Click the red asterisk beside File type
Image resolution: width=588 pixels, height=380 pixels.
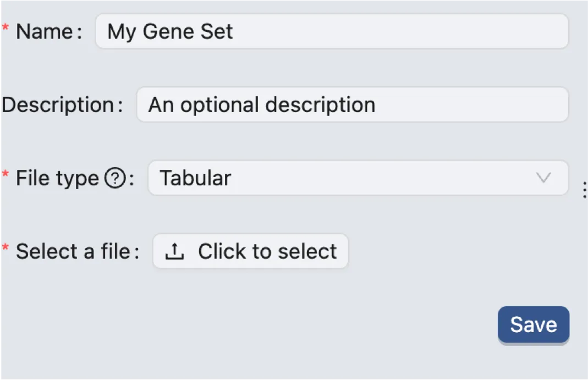coord(4,173)
